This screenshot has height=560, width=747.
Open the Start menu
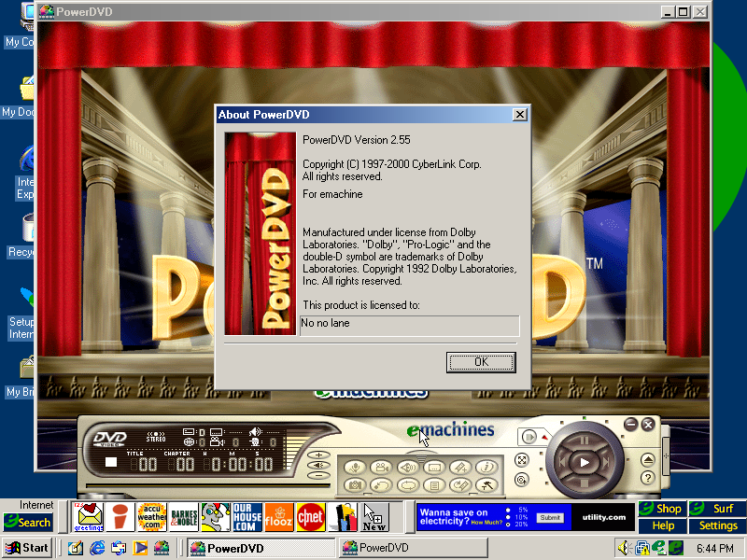coord(27,548)
